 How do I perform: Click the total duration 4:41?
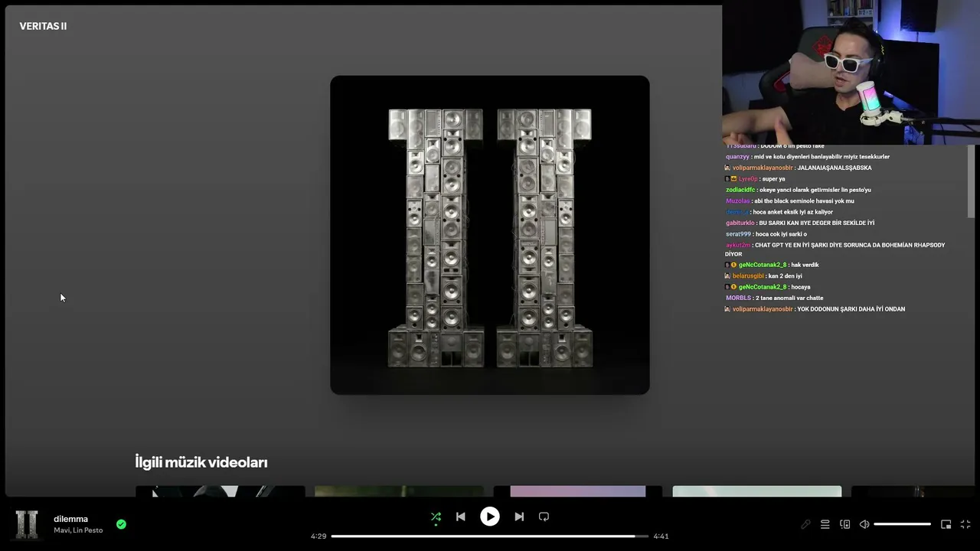point(661,536)
